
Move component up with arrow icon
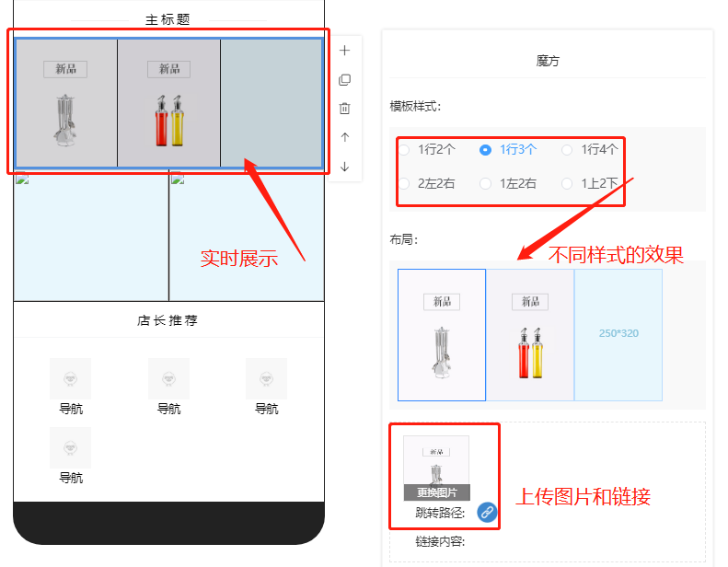(344, 137)
